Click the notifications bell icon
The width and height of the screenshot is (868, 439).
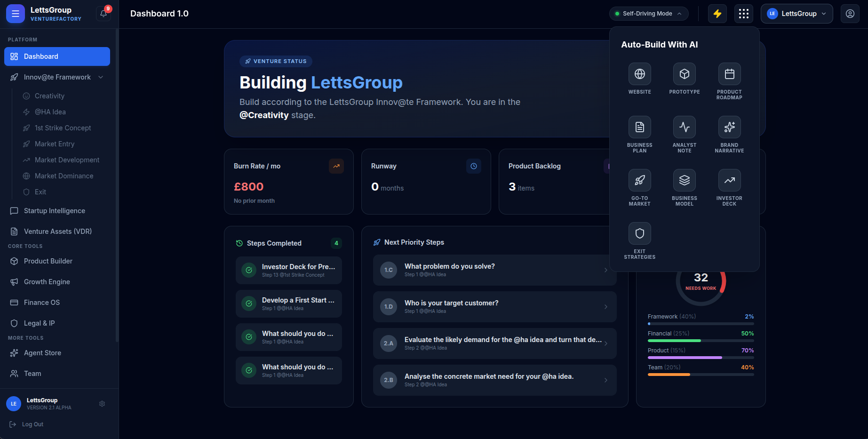[x=104, y=14]
